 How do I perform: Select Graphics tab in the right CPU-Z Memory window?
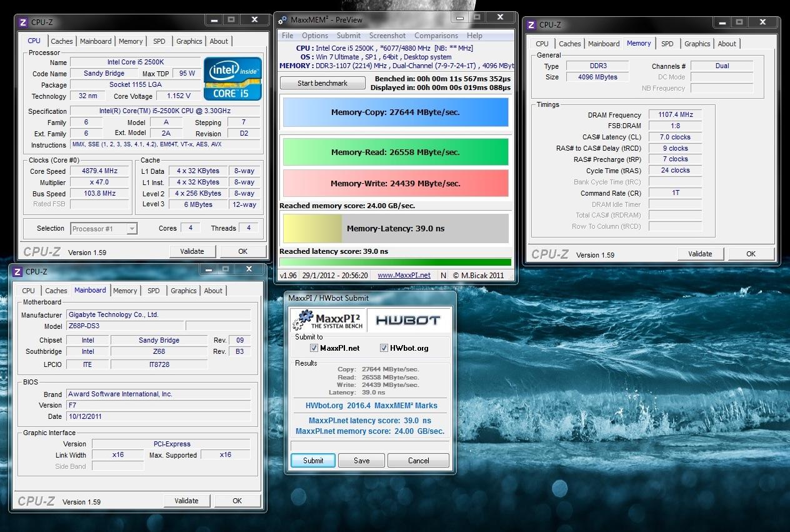(697, 44)
